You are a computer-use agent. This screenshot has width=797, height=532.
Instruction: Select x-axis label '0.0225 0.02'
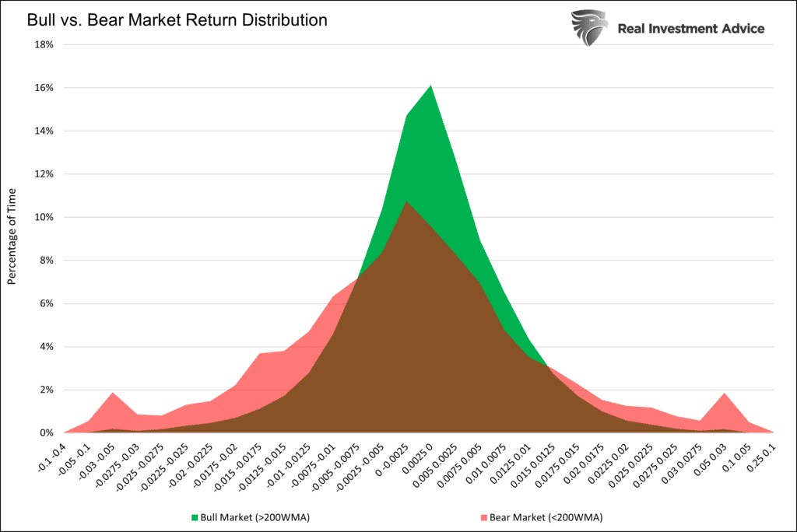click(610, 464)
